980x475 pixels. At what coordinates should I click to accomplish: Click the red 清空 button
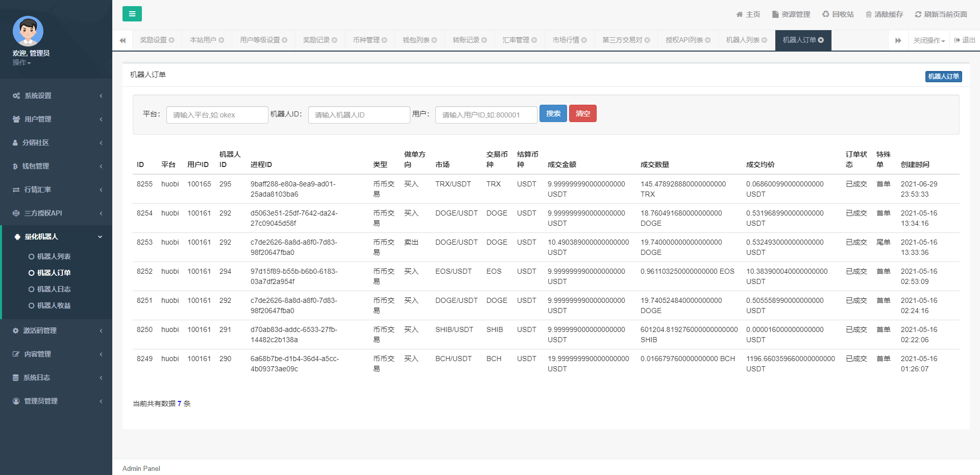point(582,113)
